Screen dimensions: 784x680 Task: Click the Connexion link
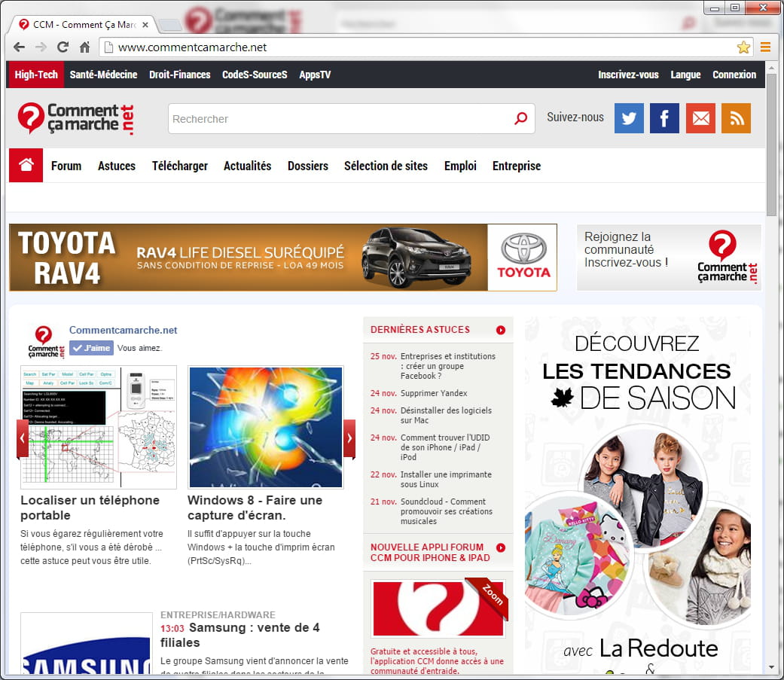[734, 75]
